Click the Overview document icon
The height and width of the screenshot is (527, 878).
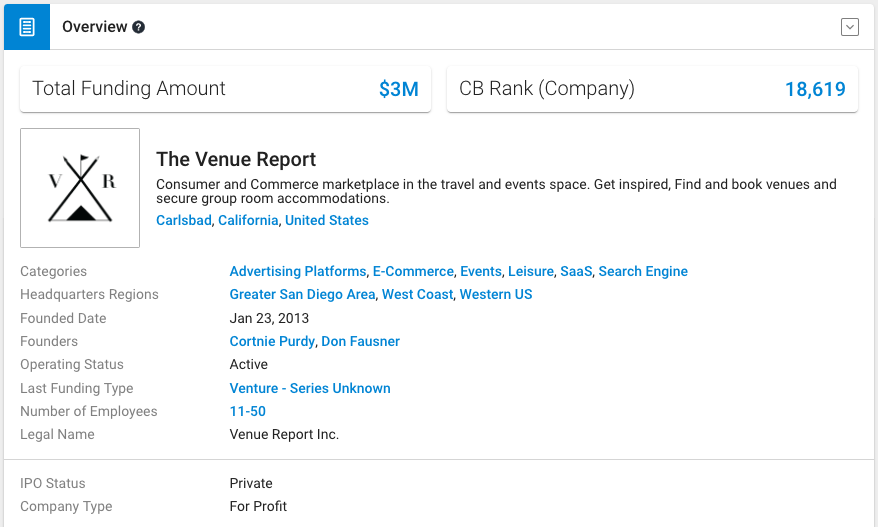tap(27, 27)
